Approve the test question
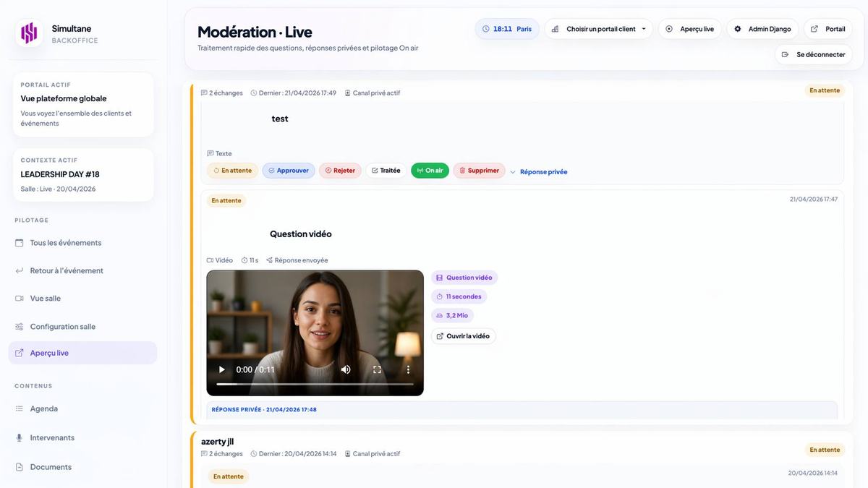 (288, 171)
